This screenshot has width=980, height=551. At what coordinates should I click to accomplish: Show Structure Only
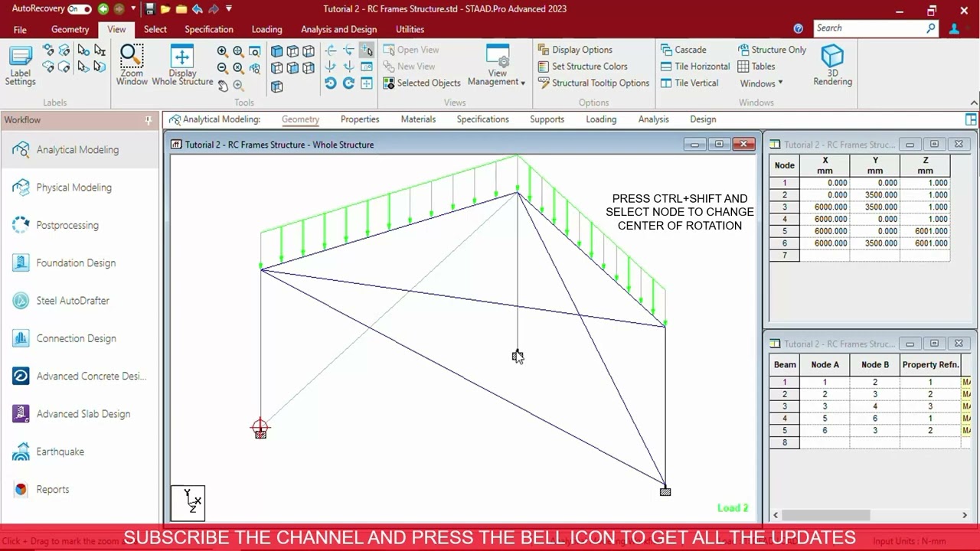click(x=772, y=50)
